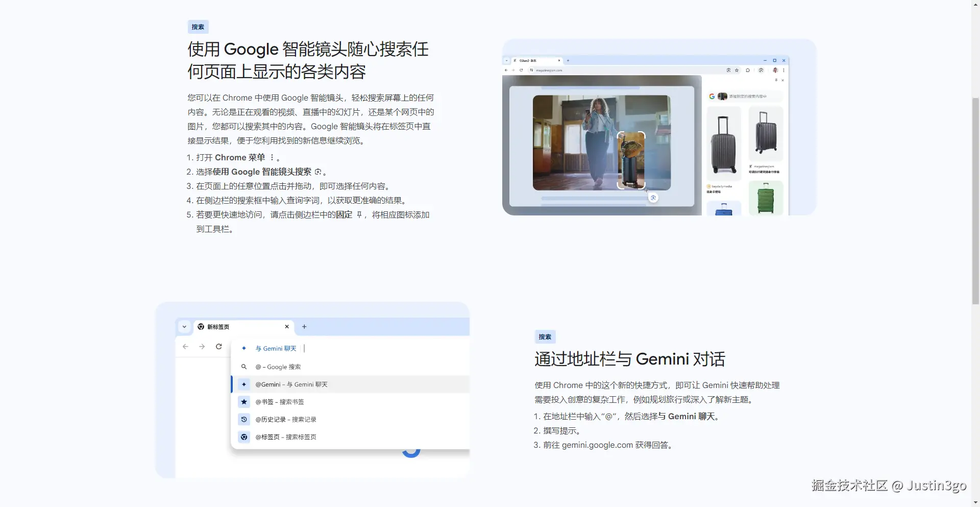Click the bookmark star in the magazineglam.com address bar
Image resolution: width=980 pixels, height=507 pixels.
pyautogui.click(x=737, y=70)
